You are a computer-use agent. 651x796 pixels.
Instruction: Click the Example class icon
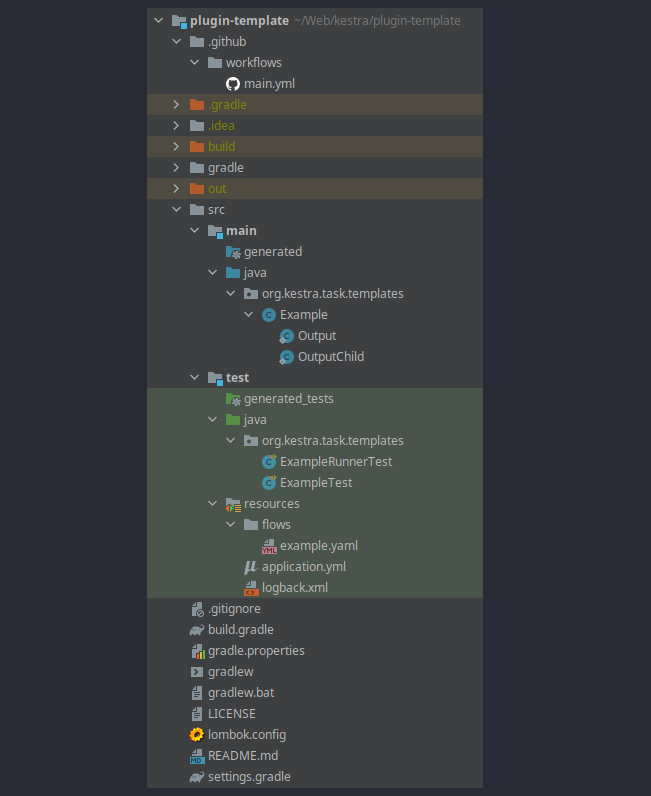coord(269,315)
